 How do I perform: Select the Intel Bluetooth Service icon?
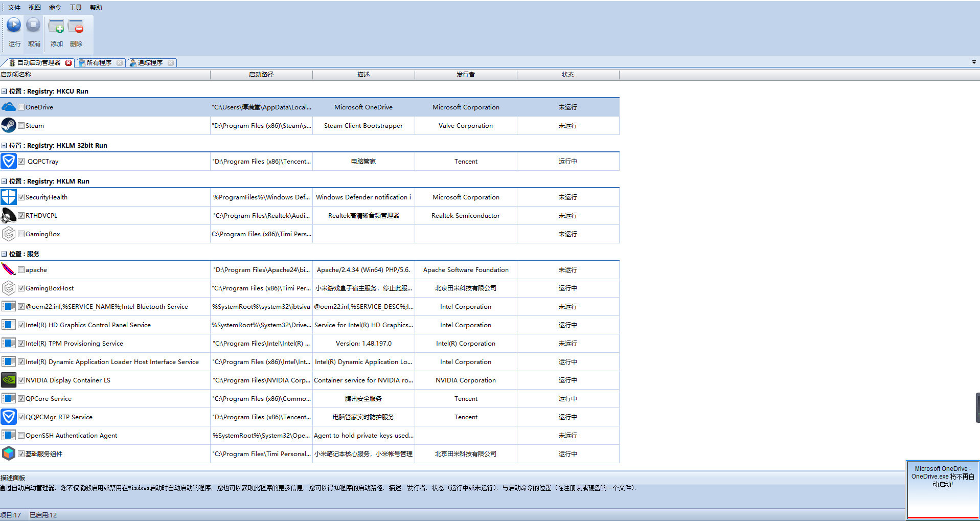click(9, 306)
